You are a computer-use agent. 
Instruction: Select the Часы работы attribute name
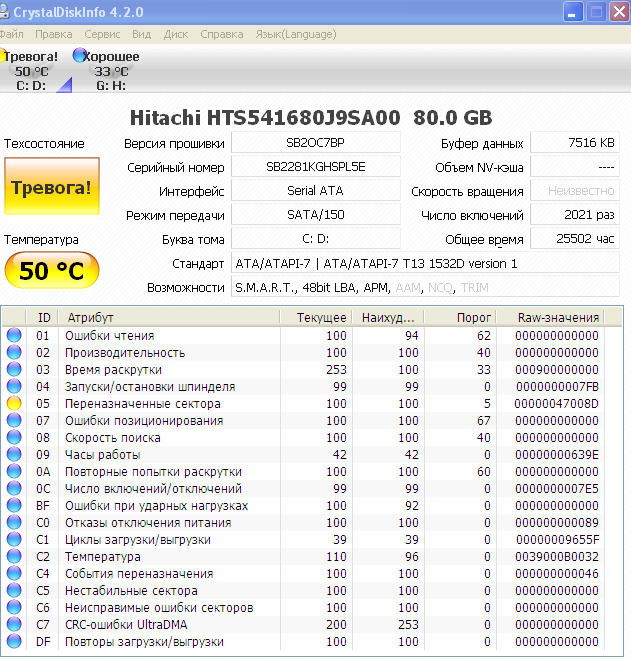tap(102, 455)
